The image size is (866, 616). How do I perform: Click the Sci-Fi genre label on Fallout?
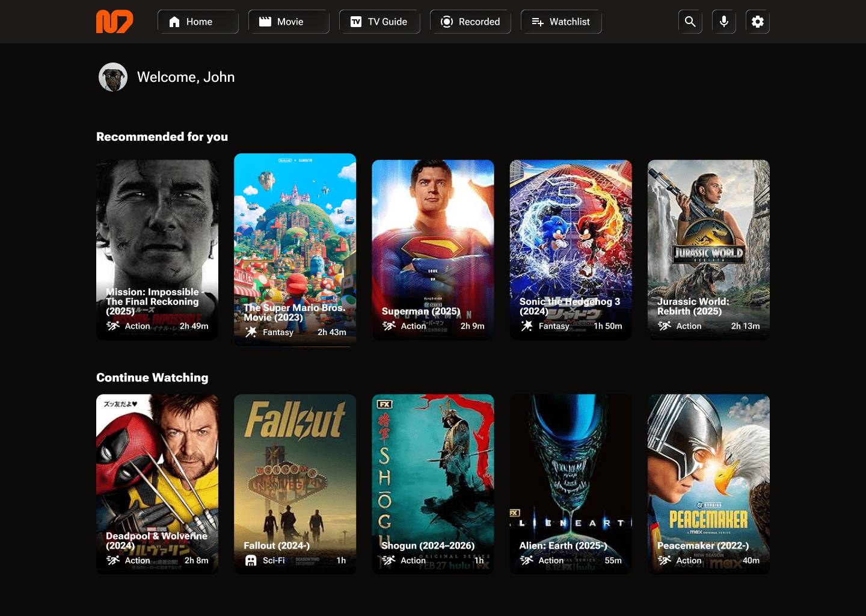click(274, 561)
